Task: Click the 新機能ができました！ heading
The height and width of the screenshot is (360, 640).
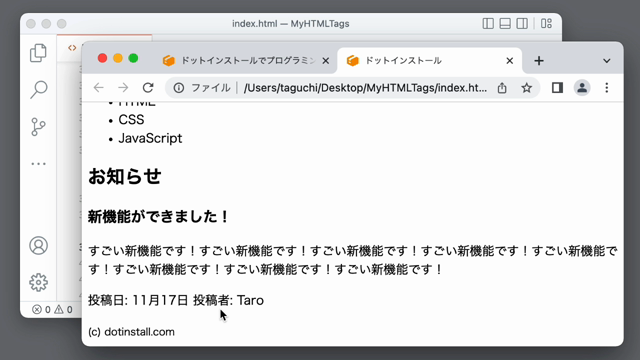Action: click(x=159, y=216)
